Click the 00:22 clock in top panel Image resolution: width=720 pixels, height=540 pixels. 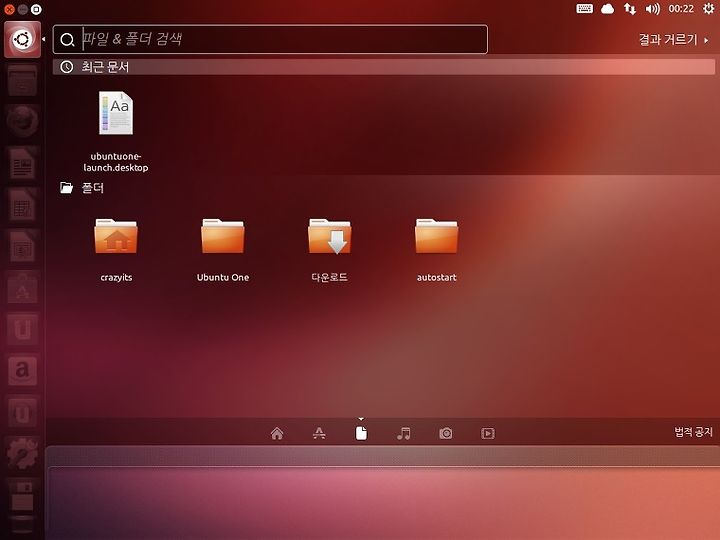pos(681,9)
